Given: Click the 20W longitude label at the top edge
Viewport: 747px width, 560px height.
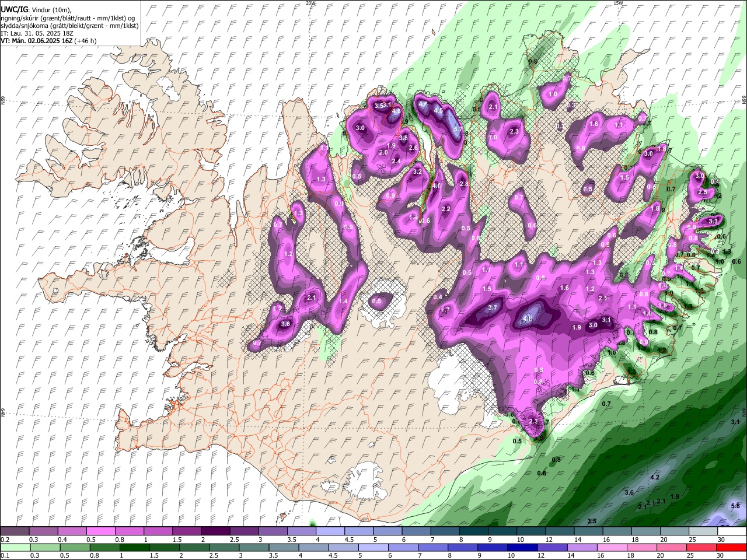Looking at the screenshot, I should [x=310, y=3].
